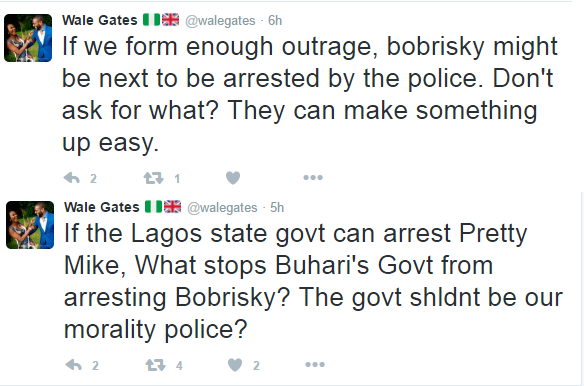This screenshot has height=386, width=584.
Task: Open Wale Gates avatar on first tweet
Action: (x=28, y=38)
